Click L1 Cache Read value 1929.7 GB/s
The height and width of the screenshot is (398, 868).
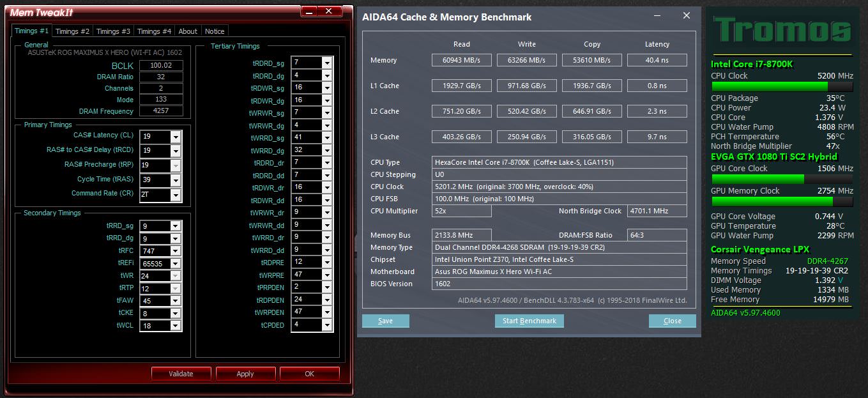point(462,86)
